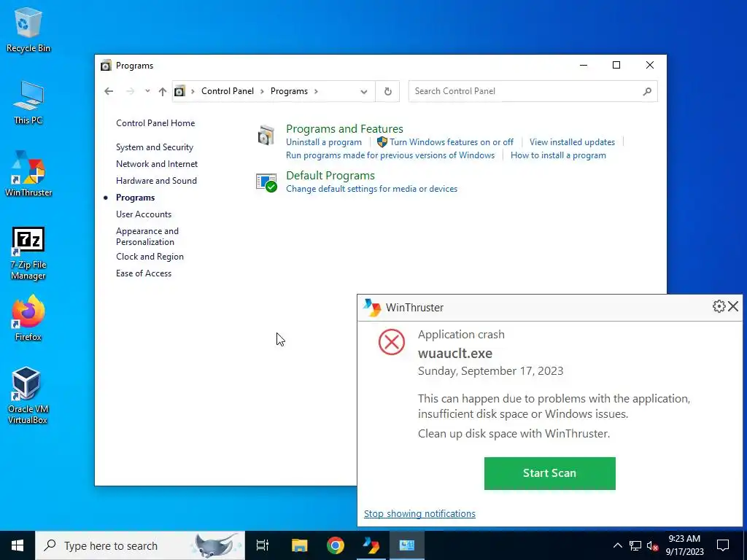Open the Action Center notifications icon

coord(723,545)
